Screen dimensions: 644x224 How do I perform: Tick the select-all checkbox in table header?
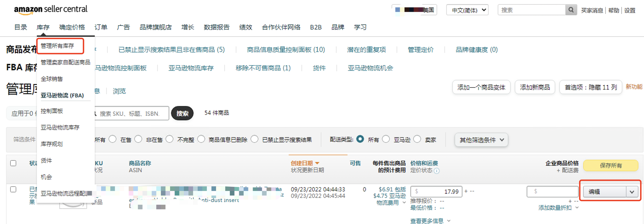coord(13,163)
